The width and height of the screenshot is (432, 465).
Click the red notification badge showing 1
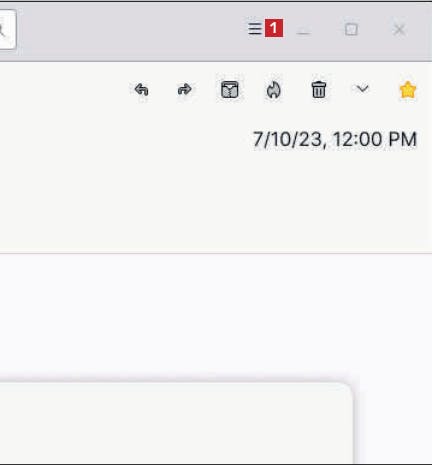(x=274, y=28)
